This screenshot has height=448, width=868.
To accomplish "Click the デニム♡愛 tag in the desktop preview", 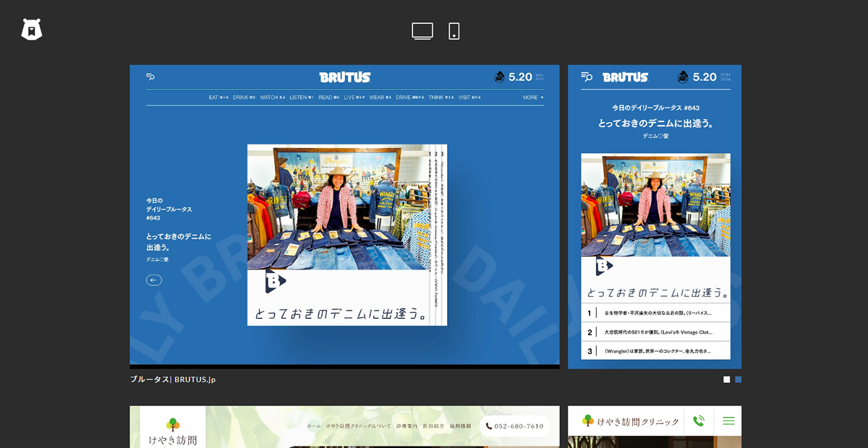I will [157, 259].
